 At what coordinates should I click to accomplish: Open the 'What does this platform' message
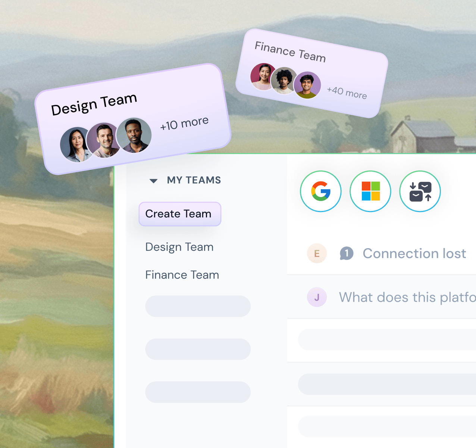coord(407,297)
